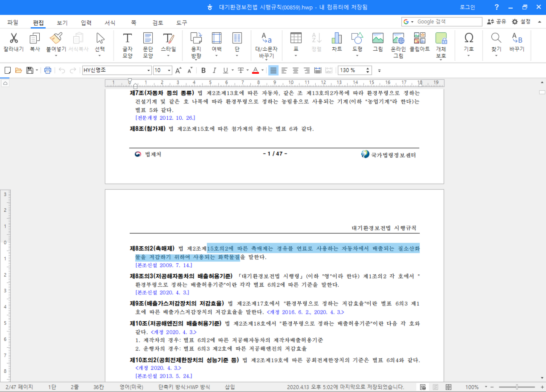Click the 개체 보호 (Object Protection) icon
The image size is (546, 392).
441,38
